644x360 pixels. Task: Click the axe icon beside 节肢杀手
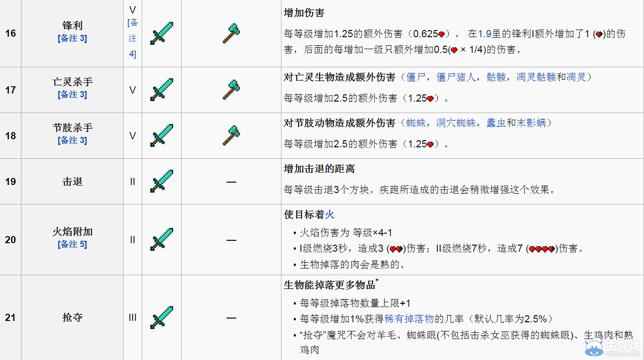click(x=231, y=135)
